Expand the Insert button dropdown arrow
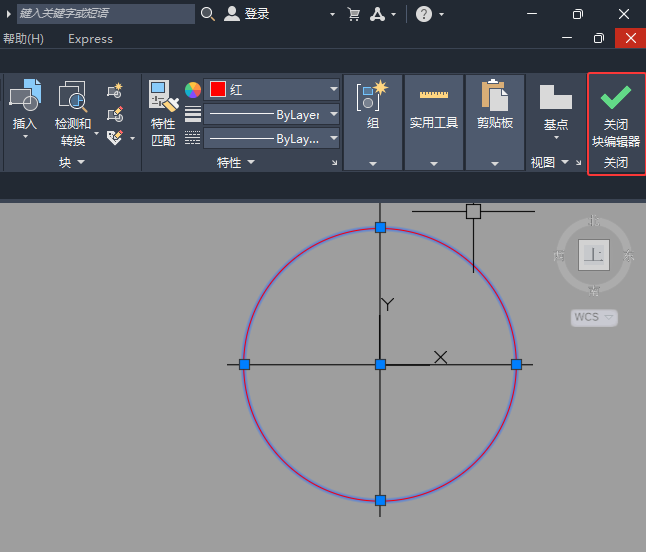The image size is (646, 552). pos(26,136)
